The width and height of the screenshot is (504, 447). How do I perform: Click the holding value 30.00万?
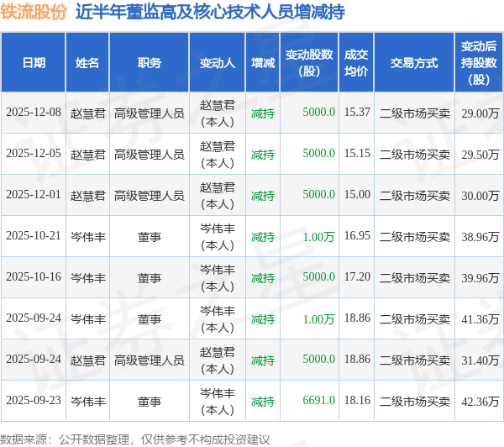pos(480,196)
